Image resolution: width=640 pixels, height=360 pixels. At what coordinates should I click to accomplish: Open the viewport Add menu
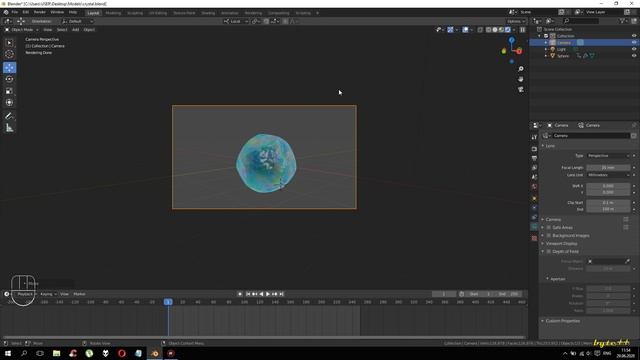pyautogui.click(x=76, y=30)
